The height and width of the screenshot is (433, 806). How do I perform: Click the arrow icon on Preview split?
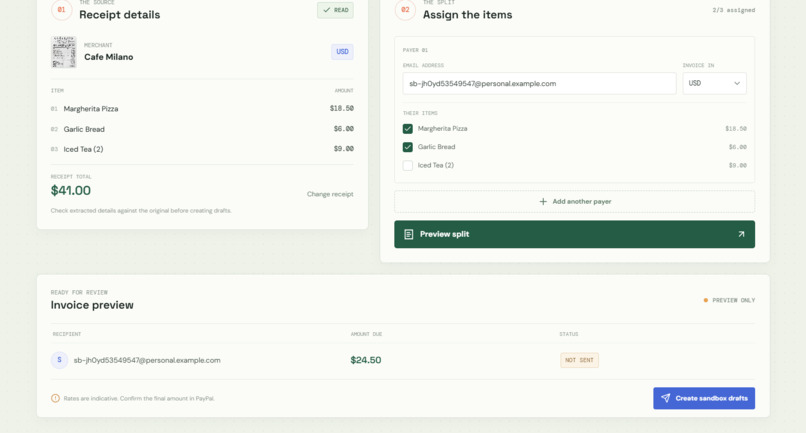pos(741,234)
